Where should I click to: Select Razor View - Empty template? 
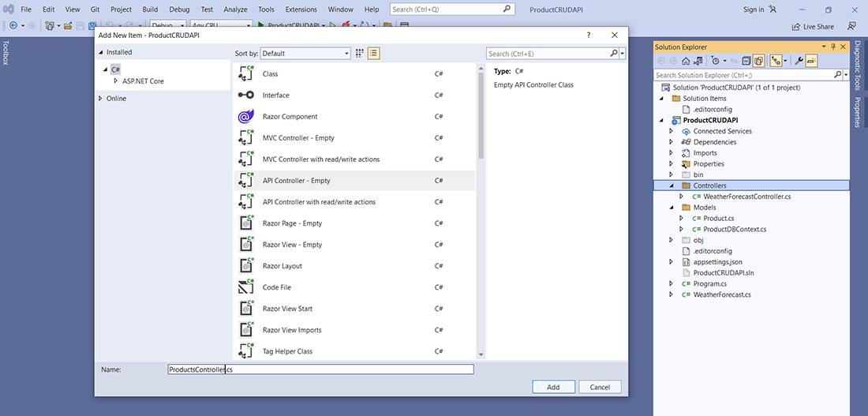pyautogui.click(x=354, y=244)
